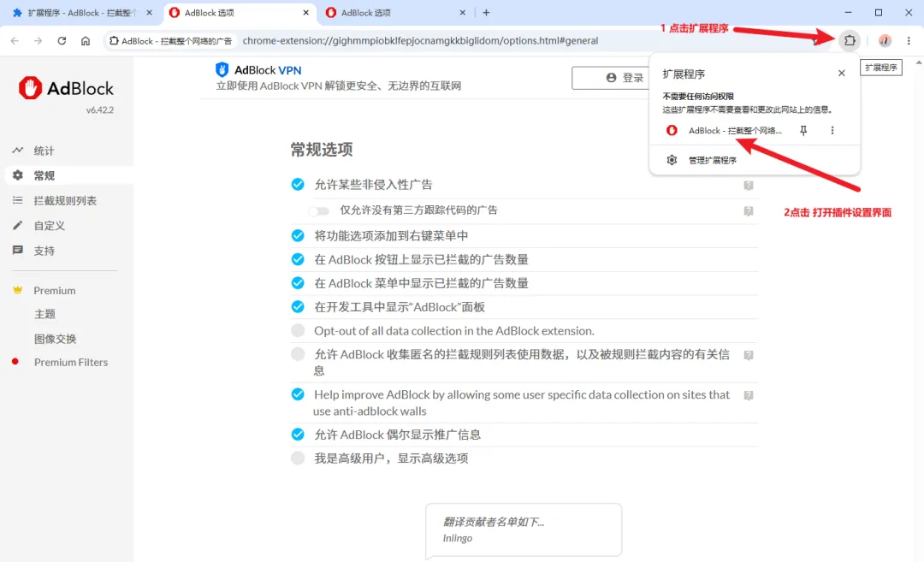Click help icon beside Help improve AdBlock option
Image resolution: width=924 pixels, height=562 pixels.
pos(749,394)
